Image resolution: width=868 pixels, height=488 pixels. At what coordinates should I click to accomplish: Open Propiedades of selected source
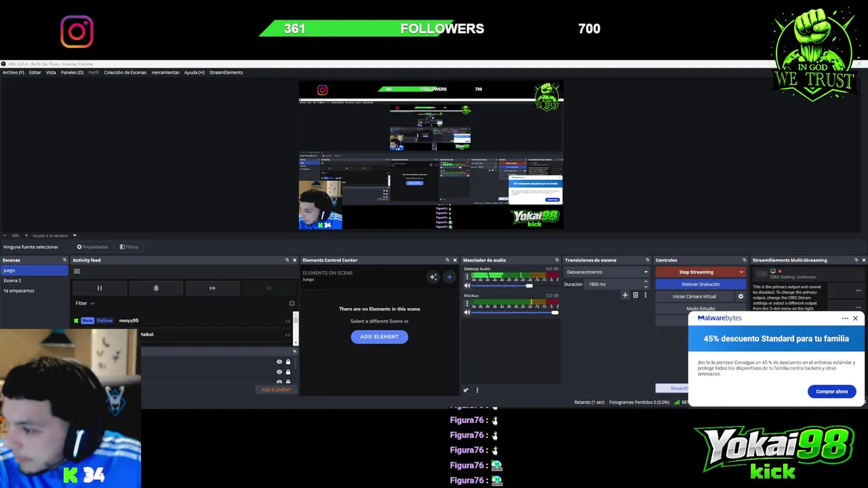pos(92,247)
